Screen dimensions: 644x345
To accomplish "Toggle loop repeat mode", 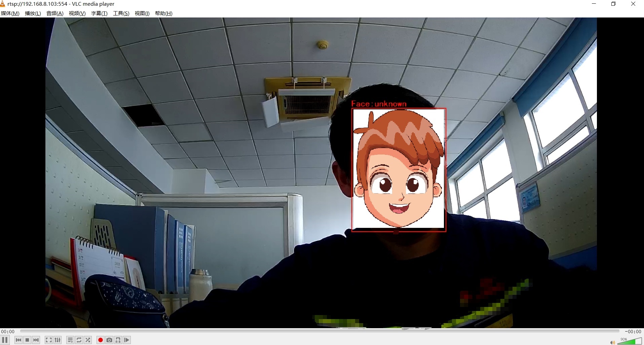I will pos(79,340).
